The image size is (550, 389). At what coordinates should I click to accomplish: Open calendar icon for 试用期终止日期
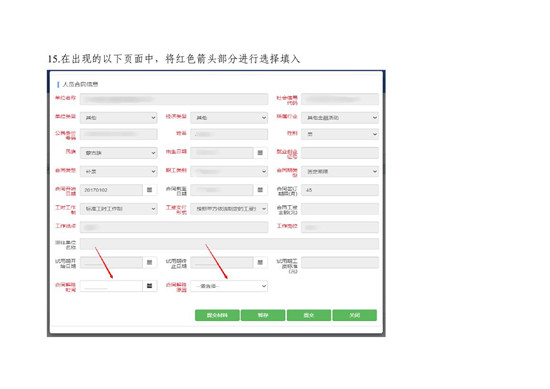pos(260,262)
